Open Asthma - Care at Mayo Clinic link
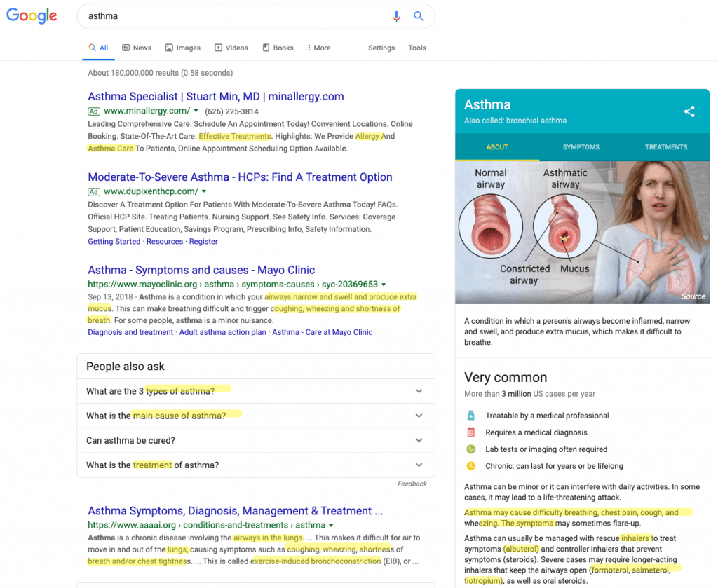 (x=323, y=332)
